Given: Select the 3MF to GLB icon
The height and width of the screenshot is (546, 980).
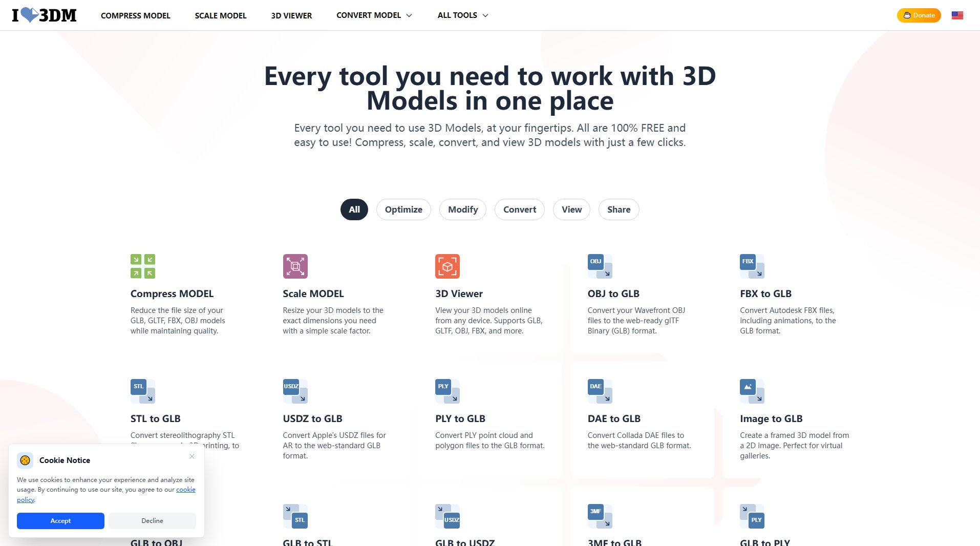Looking at the screenshot, I should point(600,516).
